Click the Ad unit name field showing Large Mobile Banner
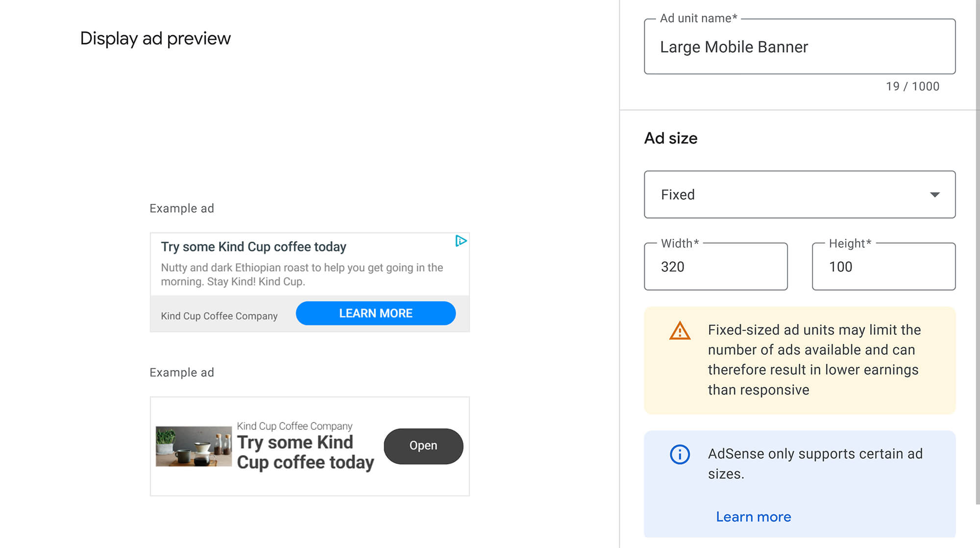Screen dimensions: 980x548 (x=799, y=47)
